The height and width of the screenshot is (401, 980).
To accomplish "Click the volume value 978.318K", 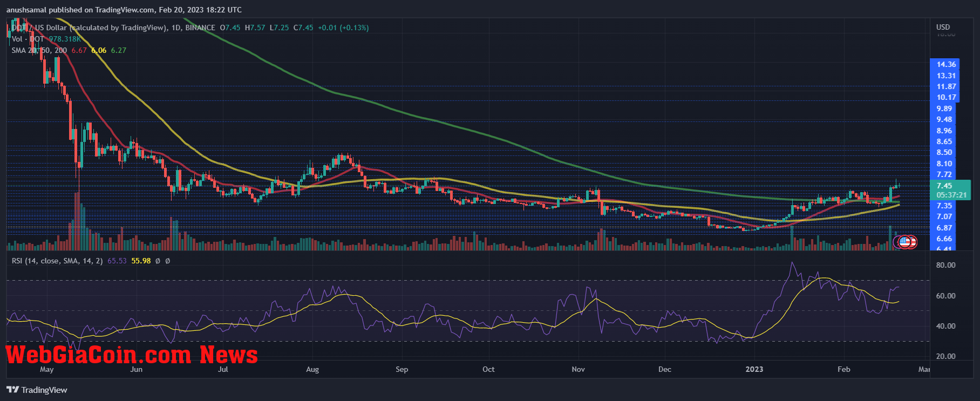I will pyautogui.click(x=65, y=39).
